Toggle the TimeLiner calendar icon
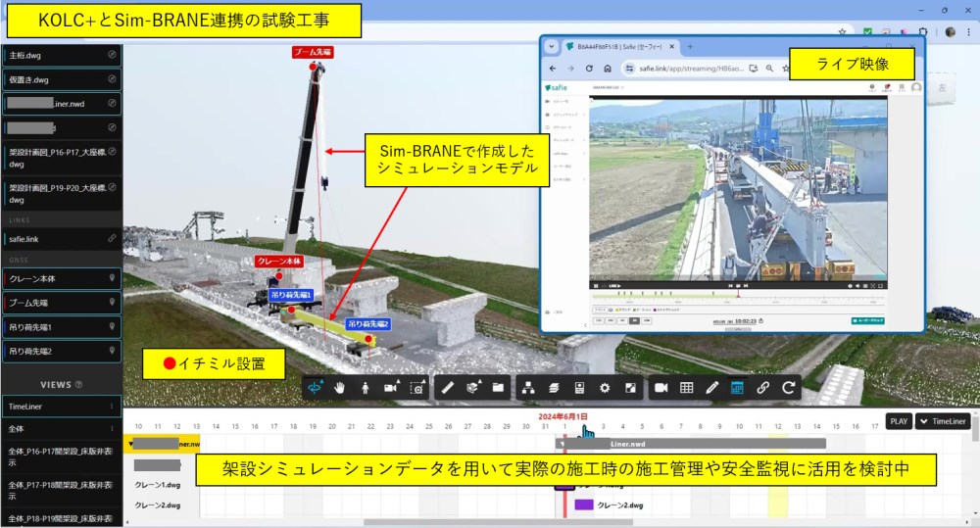 click(738, 388)
